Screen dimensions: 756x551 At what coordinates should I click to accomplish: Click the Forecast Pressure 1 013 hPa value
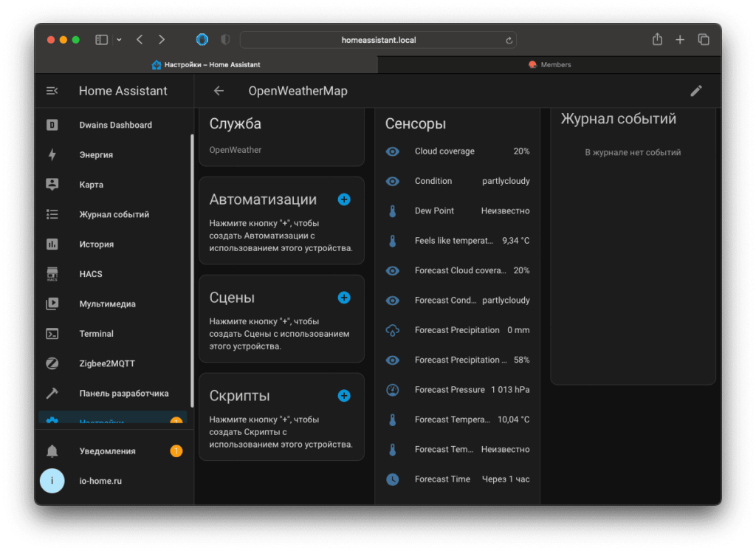[x=510, y=390]
